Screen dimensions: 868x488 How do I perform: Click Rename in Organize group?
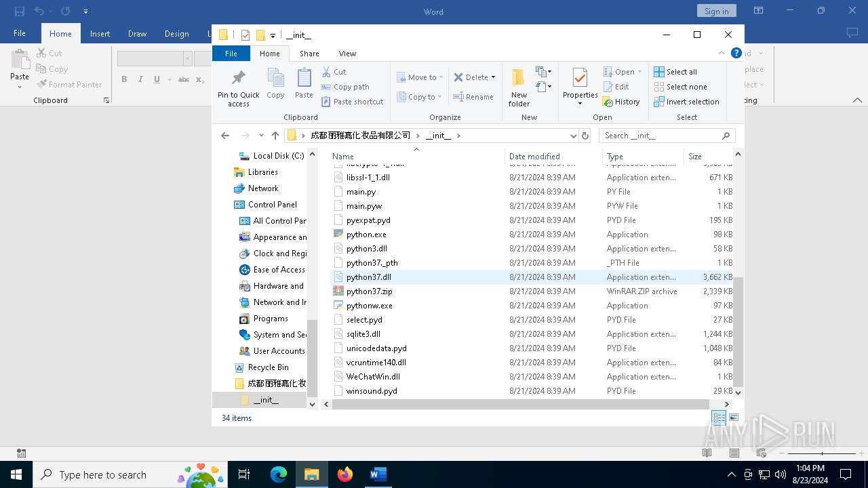coord(473,97)
